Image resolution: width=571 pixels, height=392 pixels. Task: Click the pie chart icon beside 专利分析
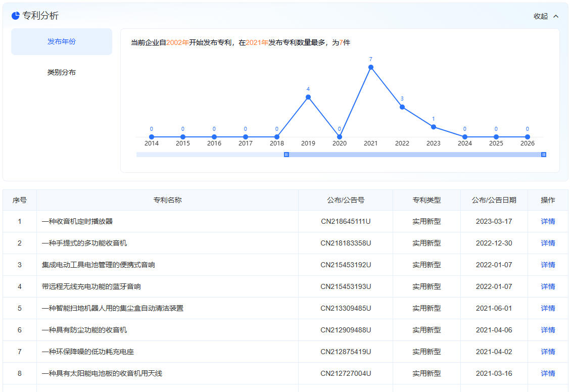pyautogui.click(x=16, y=16)
